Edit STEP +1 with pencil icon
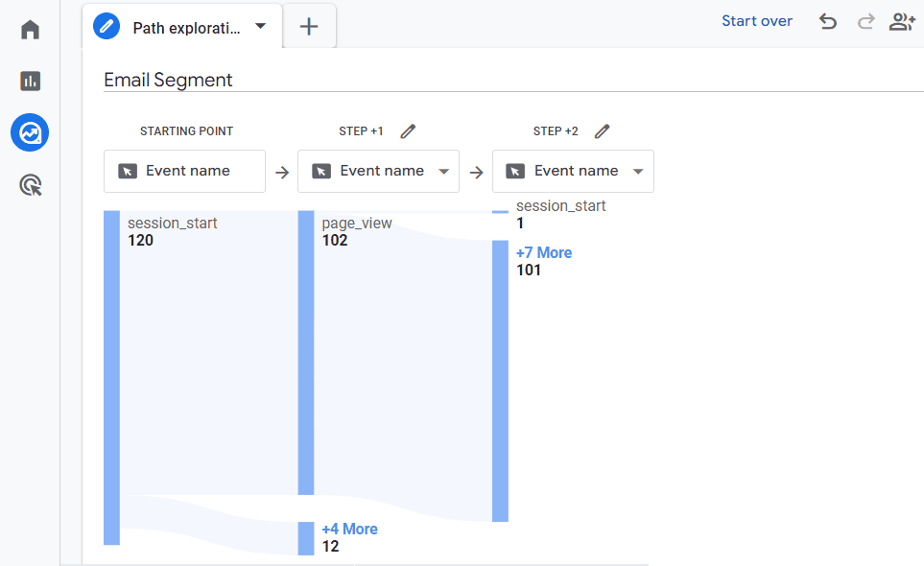The image size is (924, 566). pyautogui.click(x=408, y=131)
